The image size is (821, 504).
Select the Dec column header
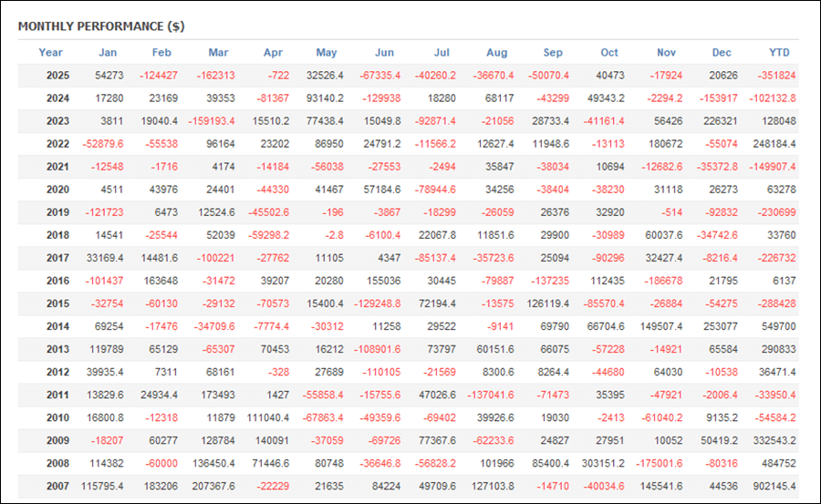(x=722, y=52)
